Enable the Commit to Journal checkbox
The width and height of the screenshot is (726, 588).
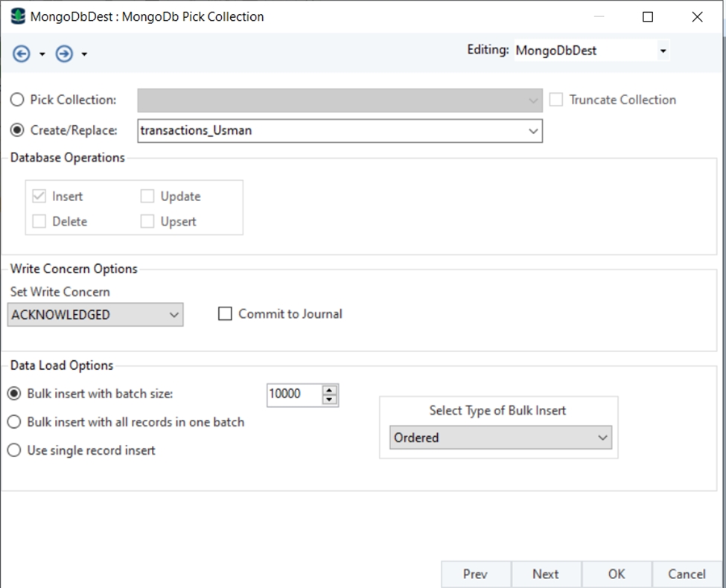pyautogui.click(x=225, y=314)
